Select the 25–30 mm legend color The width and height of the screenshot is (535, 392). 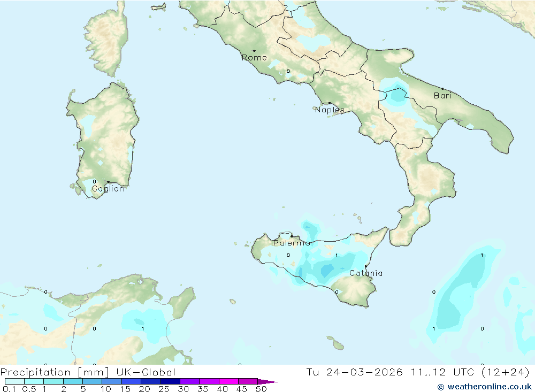(170, 381)
